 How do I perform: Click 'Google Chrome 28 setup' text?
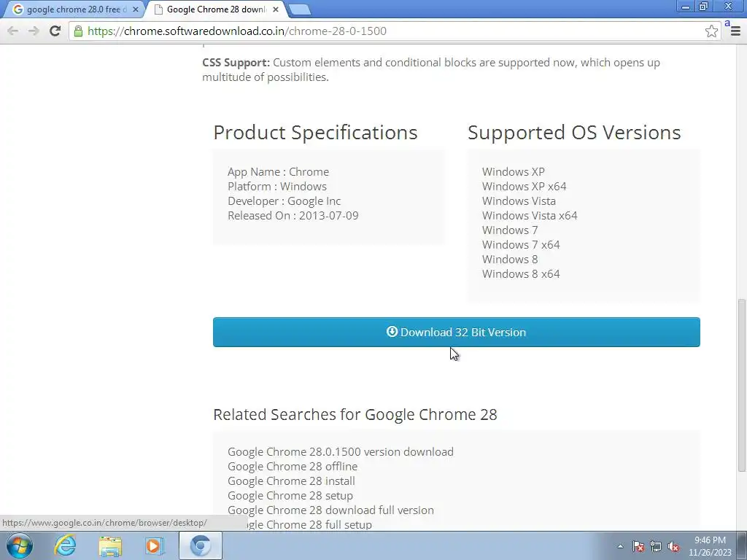click(x=290, y=496)
